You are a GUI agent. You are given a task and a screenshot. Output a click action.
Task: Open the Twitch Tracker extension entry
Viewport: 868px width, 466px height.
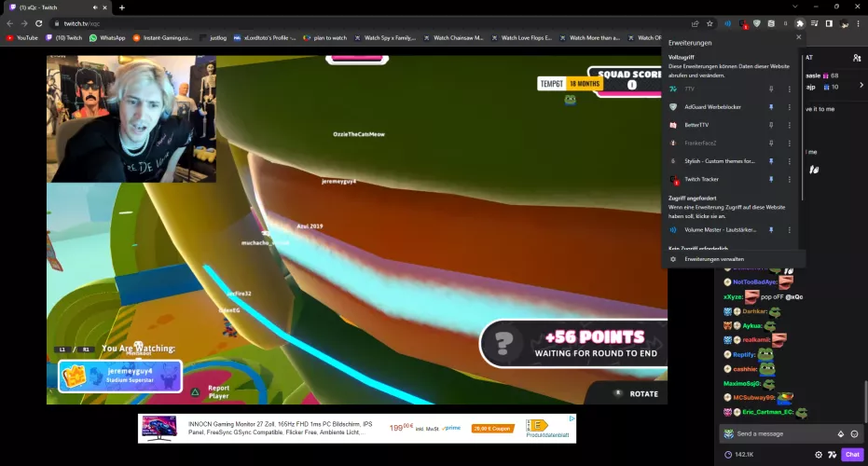pos(714,179)
